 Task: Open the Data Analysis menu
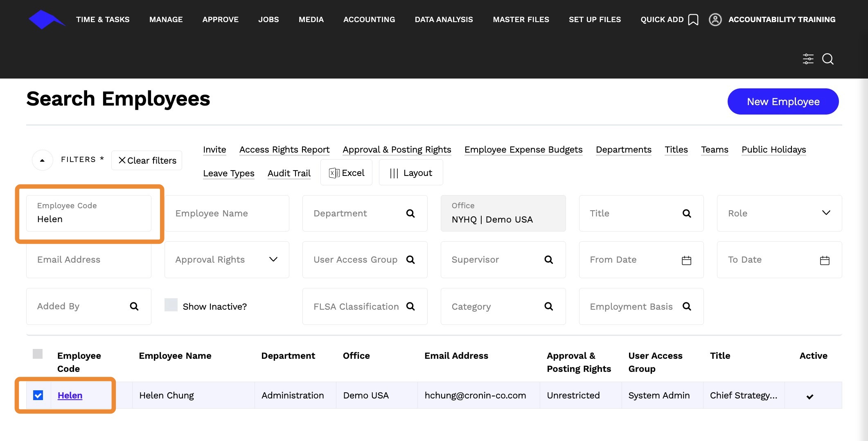444,19
